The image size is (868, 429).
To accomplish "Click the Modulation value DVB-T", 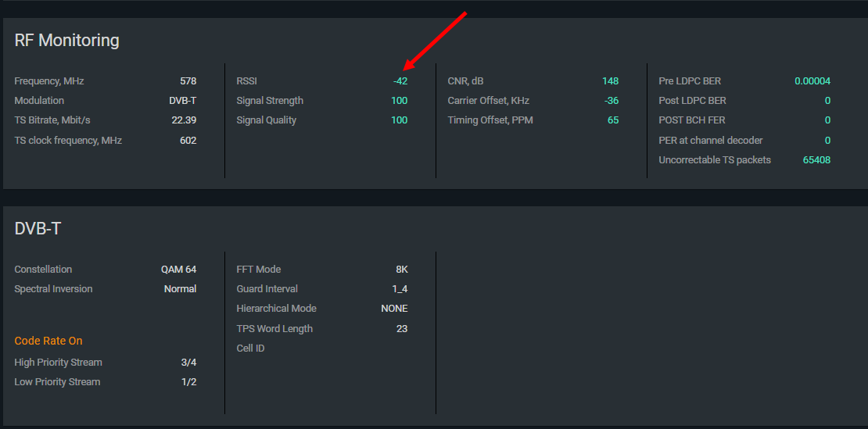I will tap(182, 101).
